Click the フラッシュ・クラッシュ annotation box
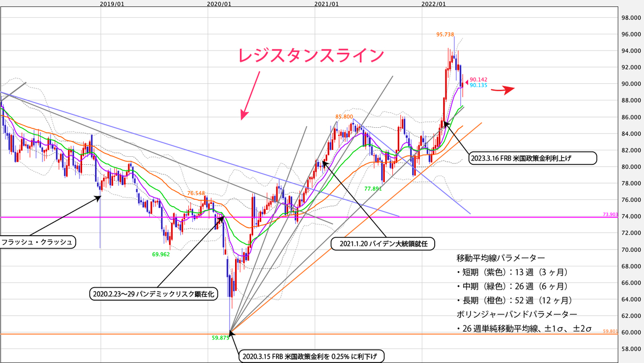The image size is (644, 363). (x=36, y=242)
